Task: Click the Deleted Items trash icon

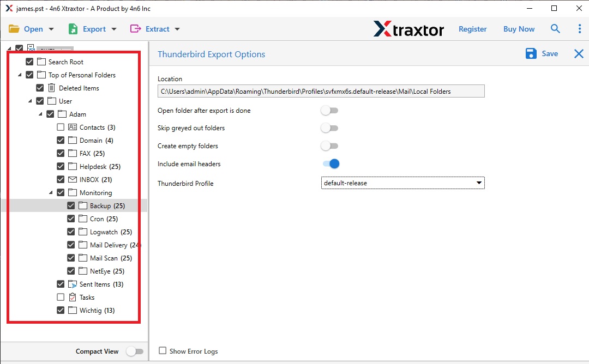Action: 51,88
